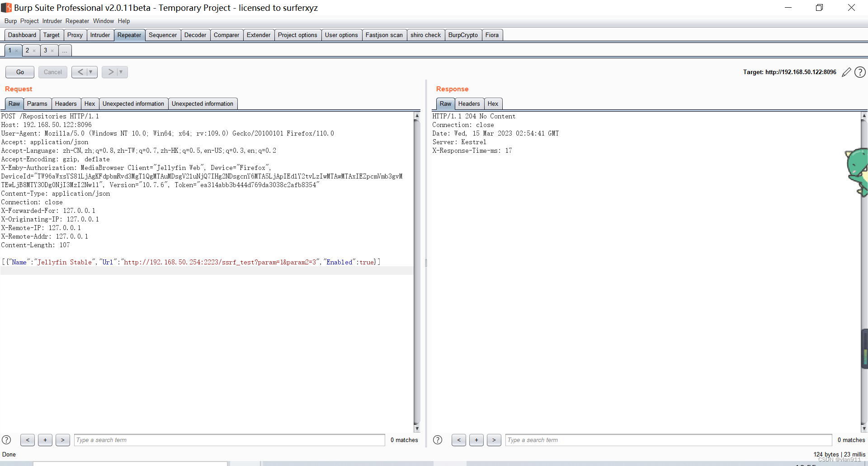Close Repeater tab 3
The height and width of the screenshot is (466, 868).
52,51
